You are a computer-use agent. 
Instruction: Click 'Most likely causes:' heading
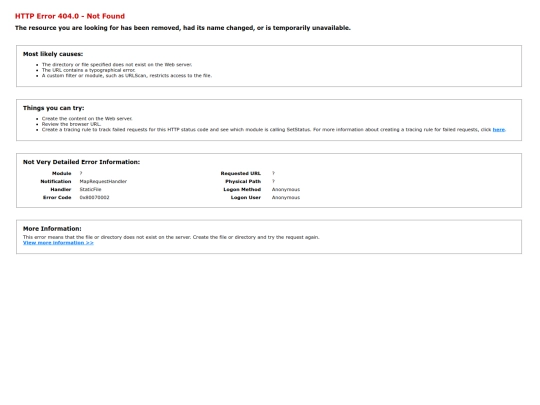pos(53,54)
